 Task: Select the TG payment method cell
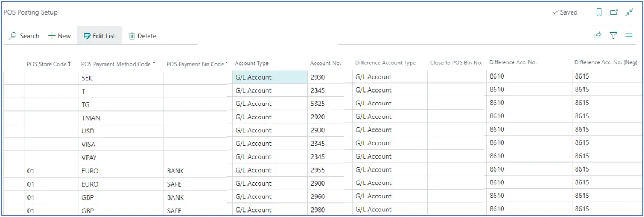[x=121, y=104]
